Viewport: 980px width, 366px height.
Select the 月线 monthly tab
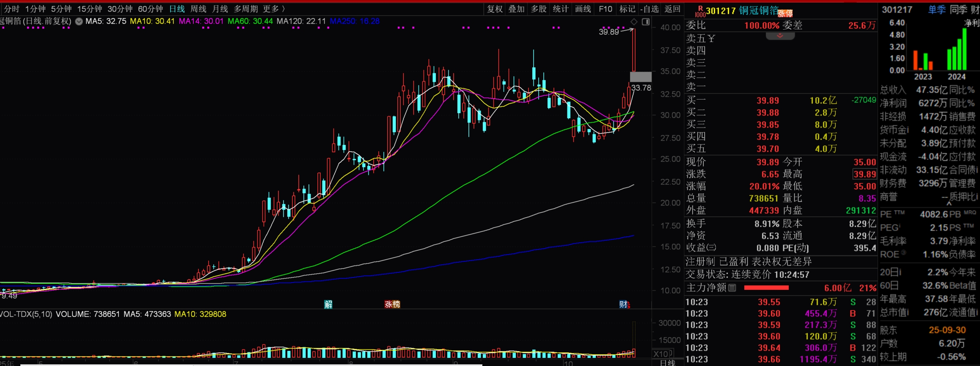click(220, 9)
